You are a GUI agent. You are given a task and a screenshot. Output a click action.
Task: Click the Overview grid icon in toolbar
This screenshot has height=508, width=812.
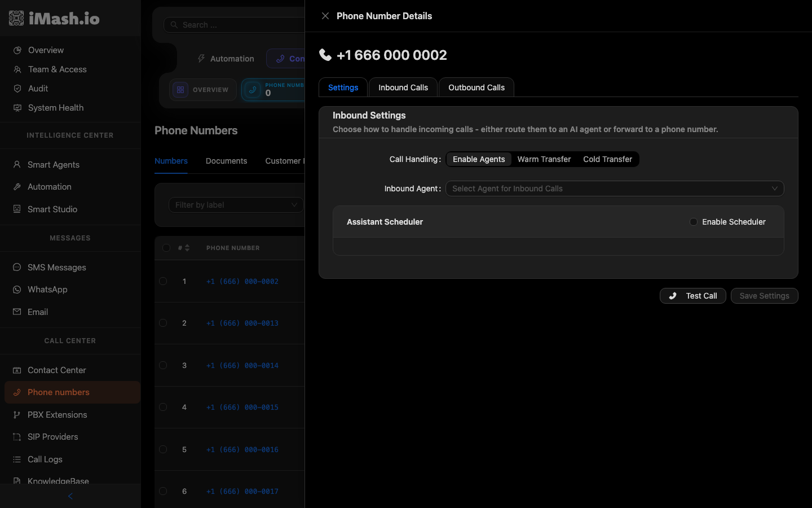(180, 90)
